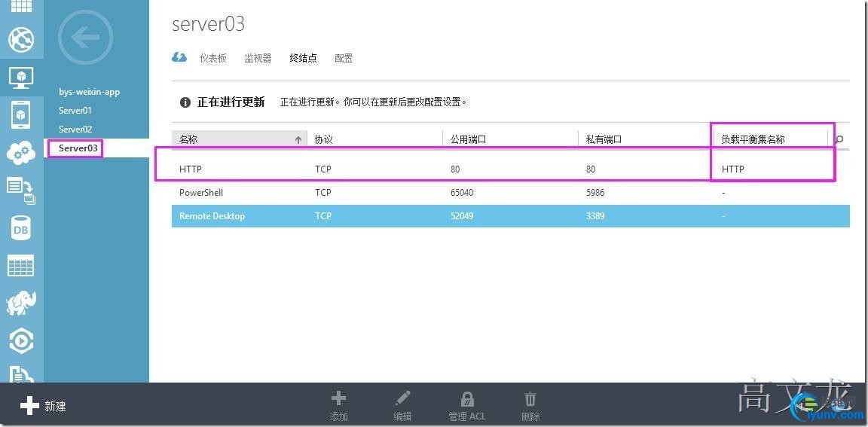Image resolution: width=868 pixels, height=427 pixels.
Task: Click the server03 page title
Action: (209, 24)
